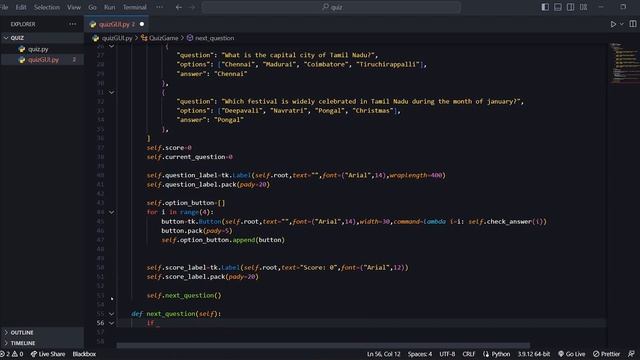Start Live Share session
This screenshot has height=360, width=640.
pos(48,354)
